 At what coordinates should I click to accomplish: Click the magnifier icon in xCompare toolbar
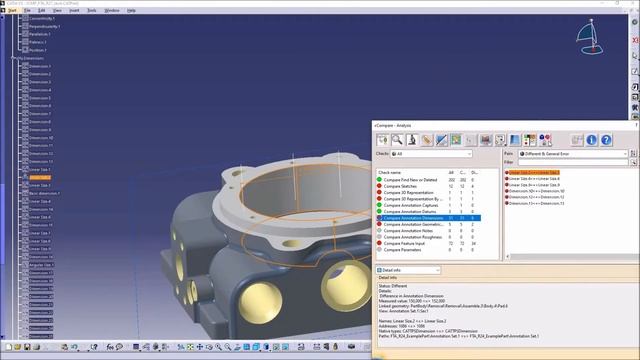click(x=397, y=140)
